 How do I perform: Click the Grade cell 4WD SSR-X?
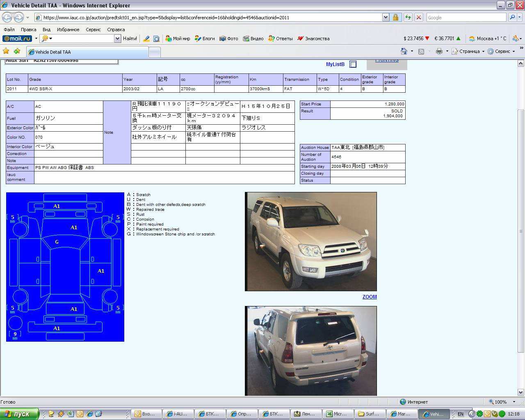(75, 89)
